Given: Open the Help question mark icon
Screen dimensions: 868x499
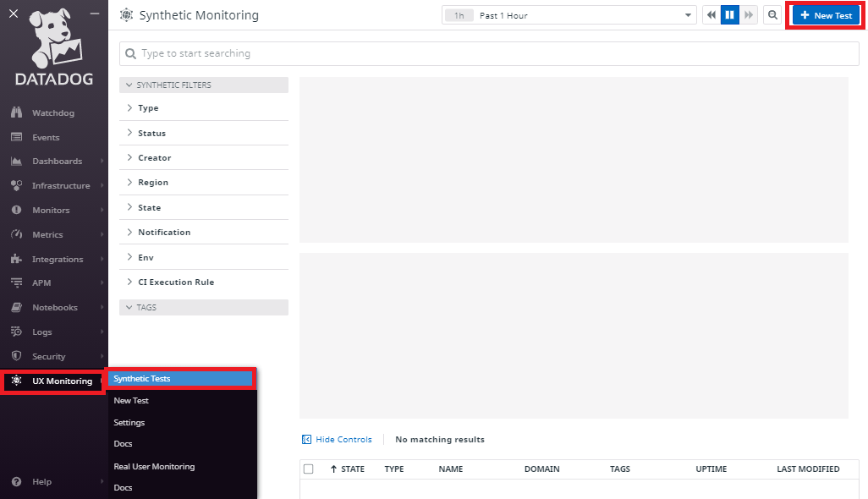Looking at the screenshot, I should pyautogui.click(x=17, y=481).
